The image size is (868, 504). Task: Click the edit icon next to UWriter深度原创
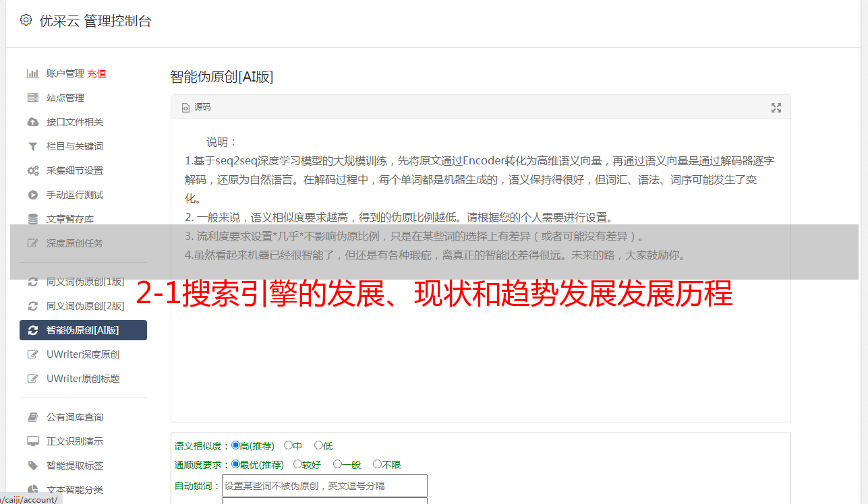32,354
